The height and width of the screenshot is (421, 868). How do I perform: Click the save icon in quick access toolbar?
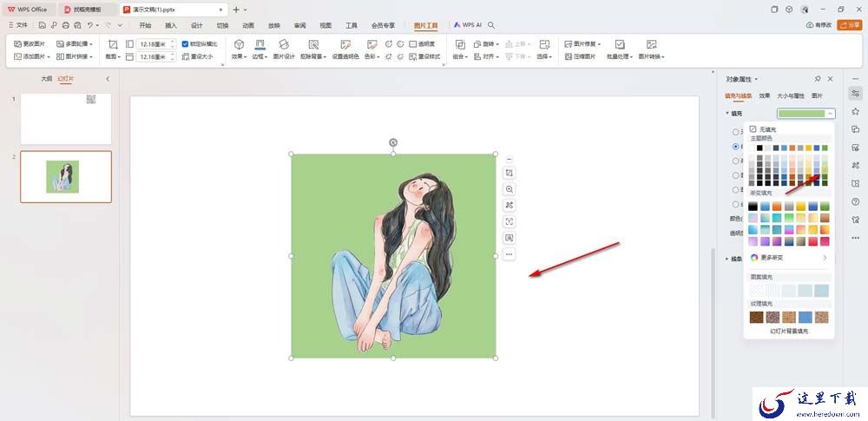coord(42,25)
